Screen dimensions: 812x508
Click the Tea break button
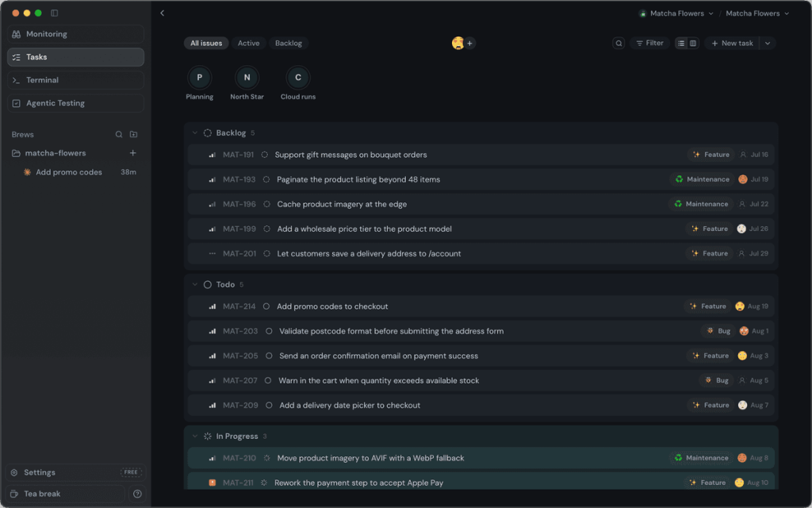pyautogui.click(x=66, y=494)
